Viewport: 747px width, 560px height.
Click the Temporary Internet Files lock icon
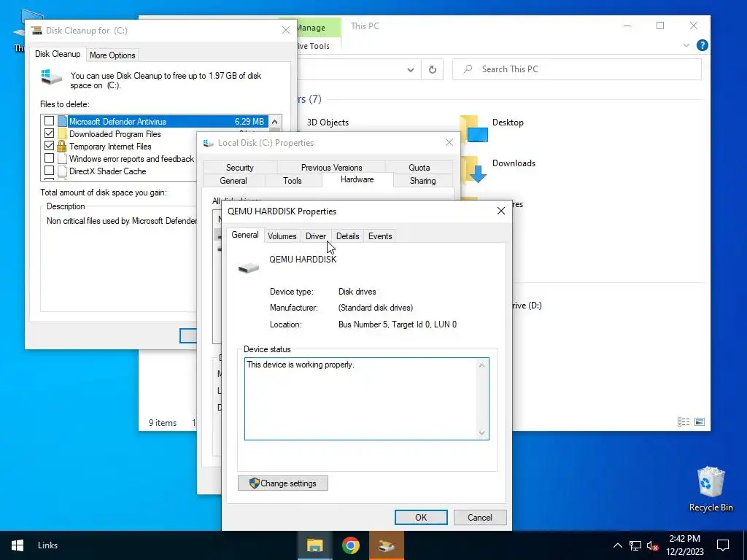click(62, 146)
